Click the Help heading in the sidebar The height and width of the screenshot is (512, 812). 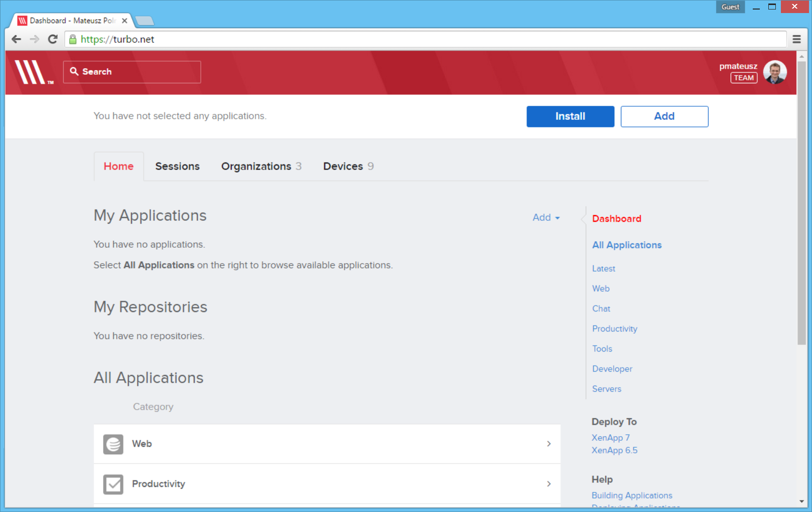point(602,479)
